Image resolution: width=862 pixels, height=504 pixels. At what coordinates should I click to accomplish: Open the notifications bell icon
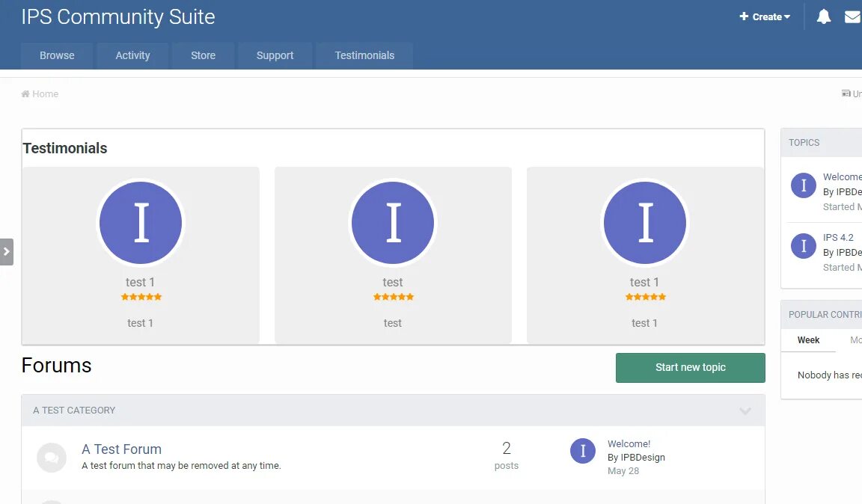pos(824,16)
